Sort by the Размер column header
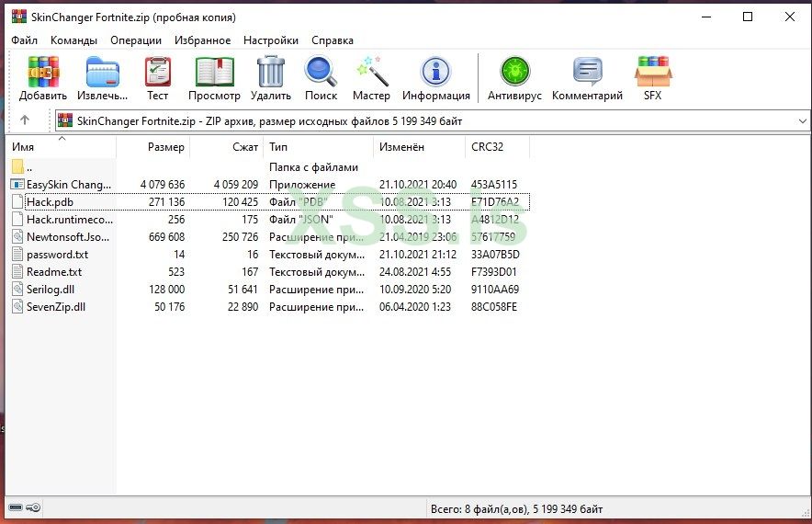The width and height of the screenshot is (812, 524). [x=152, y=147]
